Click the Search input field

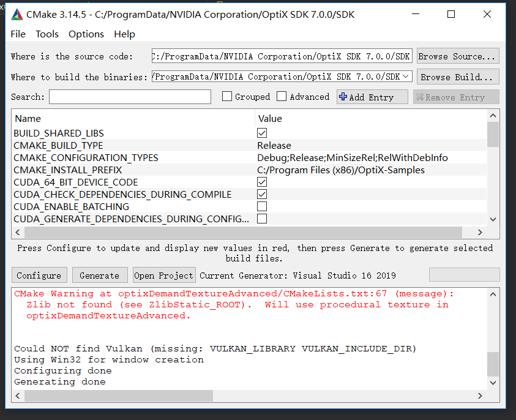pyautogui.click(x=130, y=97)
